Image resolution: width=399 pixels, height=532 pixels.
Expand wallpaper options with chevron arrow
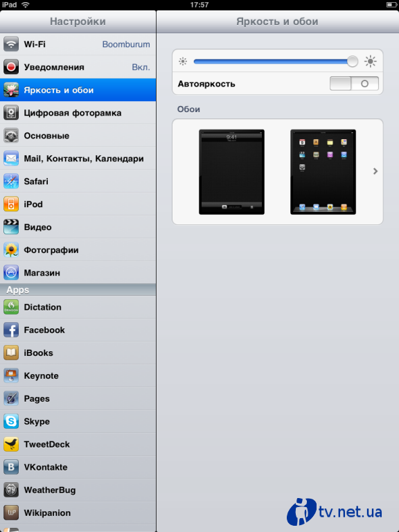(375, 171)
